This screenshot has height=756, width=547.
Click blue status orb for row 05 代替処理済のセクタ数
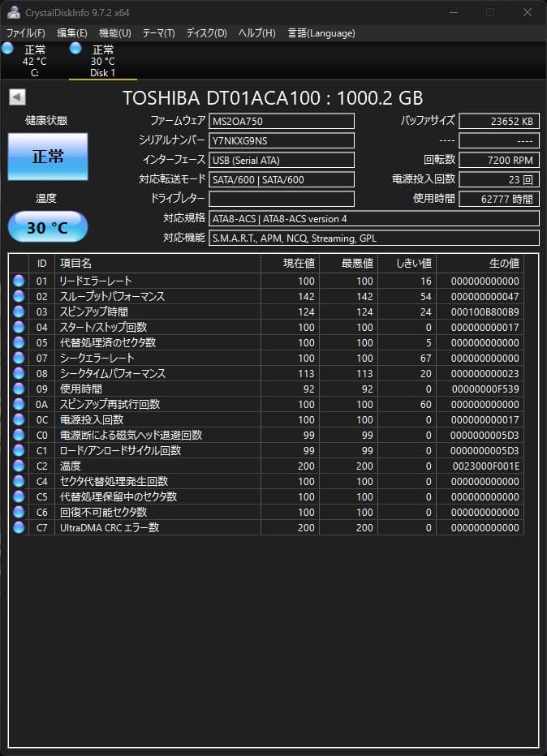pos(19,342)
